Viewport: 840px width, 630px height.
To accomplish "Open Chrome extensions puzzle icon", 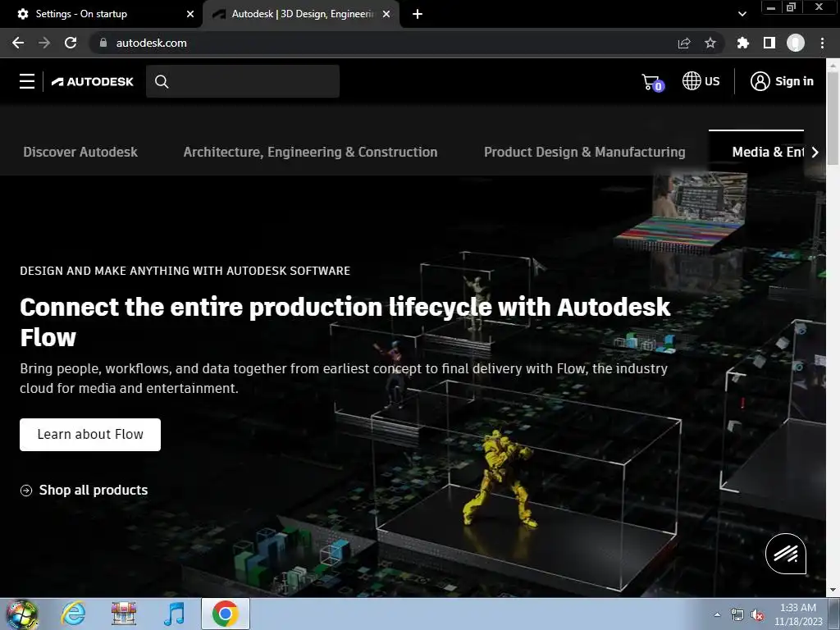I will 743,43.
